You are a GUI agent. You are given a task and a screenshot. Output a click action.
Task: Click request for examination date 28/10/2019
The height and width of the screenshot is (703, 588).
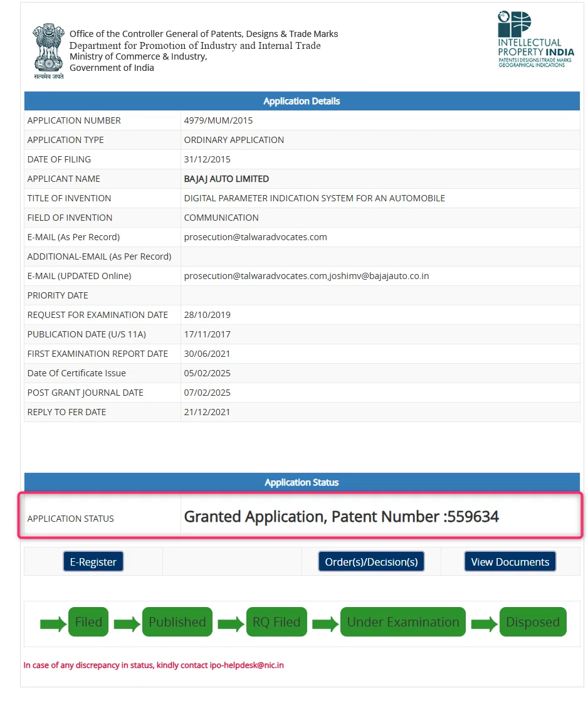tap(207, 315)
